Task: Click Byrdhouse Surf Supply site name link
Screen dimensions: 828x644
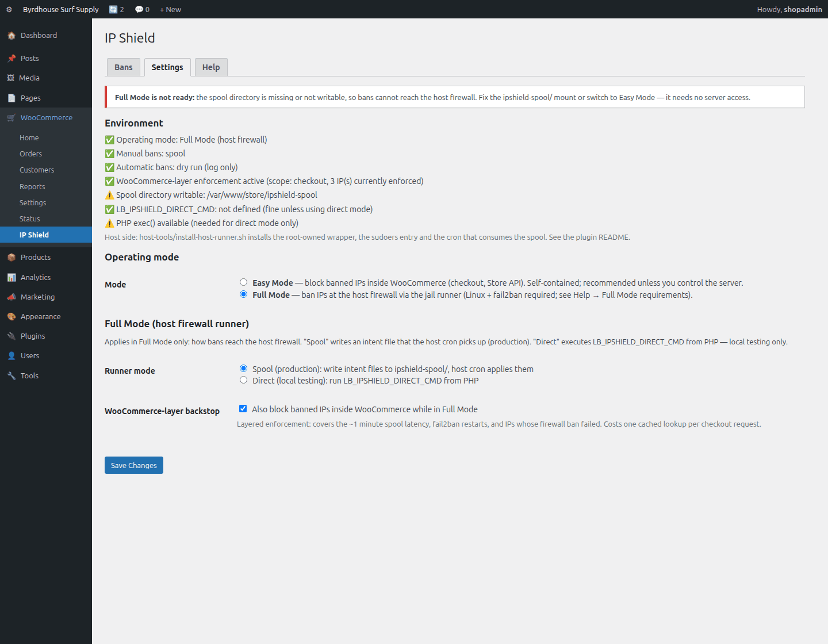Action: pos(61,10)
